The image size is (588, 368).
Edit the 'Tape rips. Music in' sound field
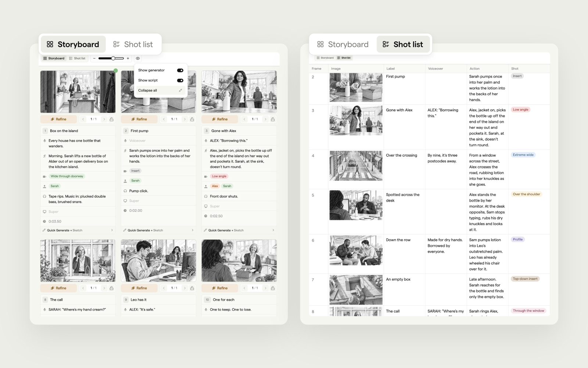point(78,199)
